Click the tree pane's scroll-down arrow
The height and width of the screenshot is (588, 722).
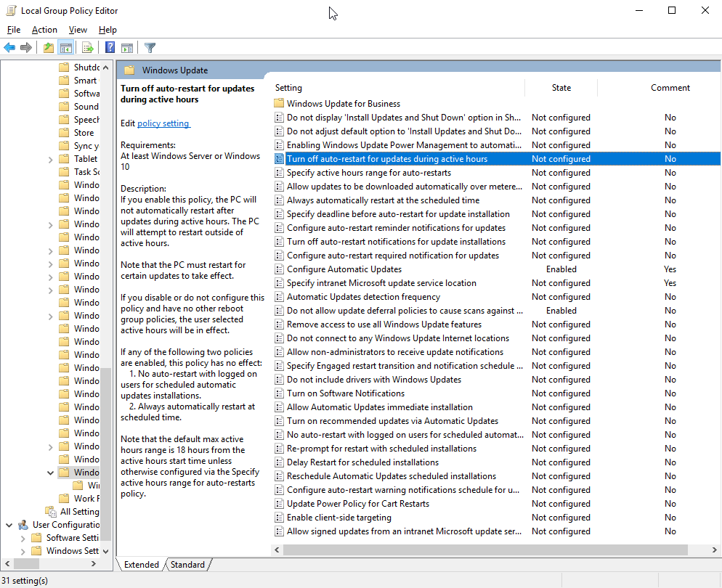tap(106, 551)
